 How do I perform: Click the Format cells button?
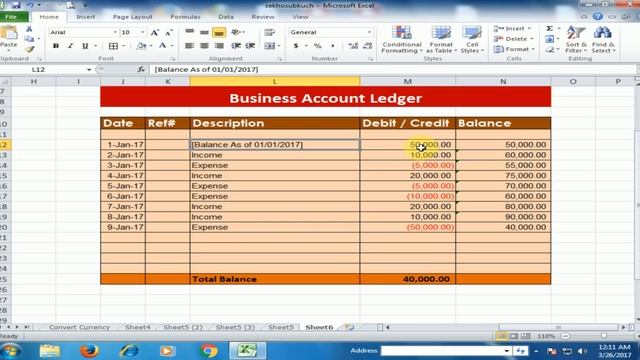514,49
